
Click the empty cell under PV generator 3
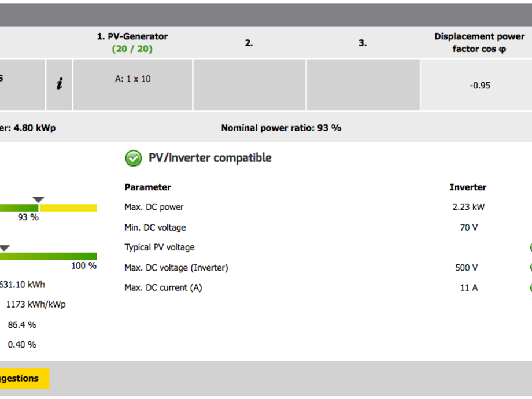point(363,85)
